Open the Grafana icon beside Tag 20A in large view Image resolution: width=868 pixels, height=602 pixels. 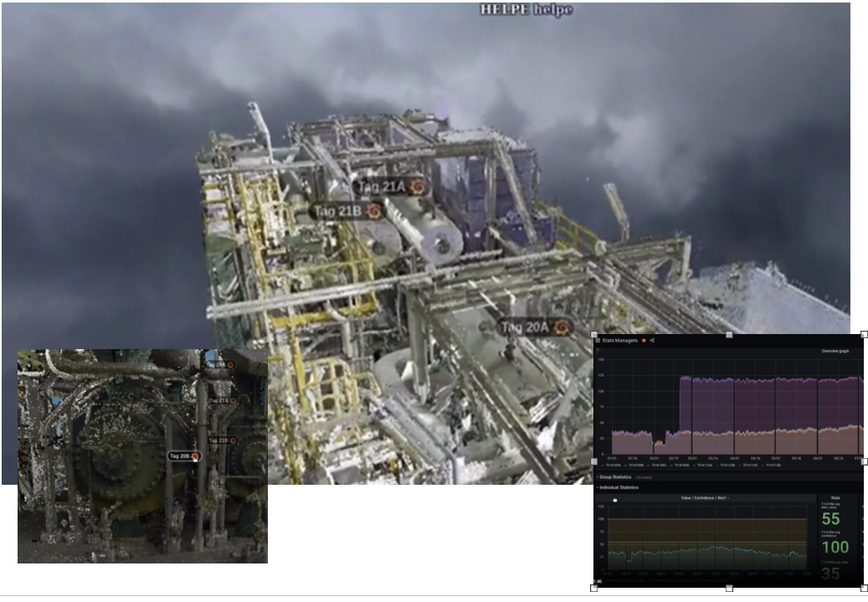(562, 327)
